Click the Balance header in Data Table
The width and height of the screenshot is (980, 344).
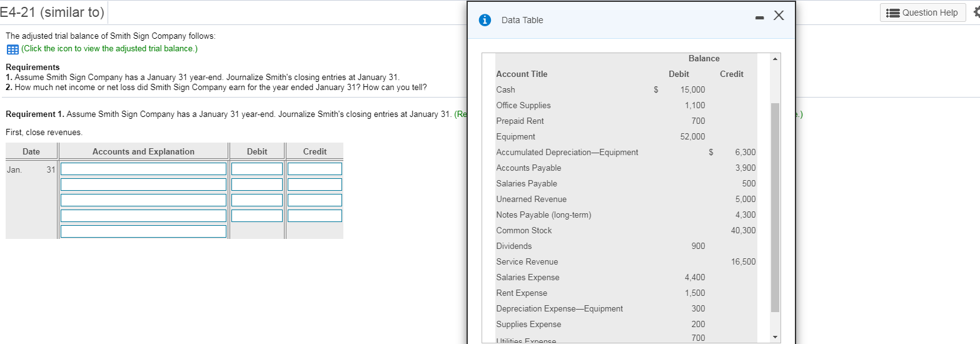[704, 58]
